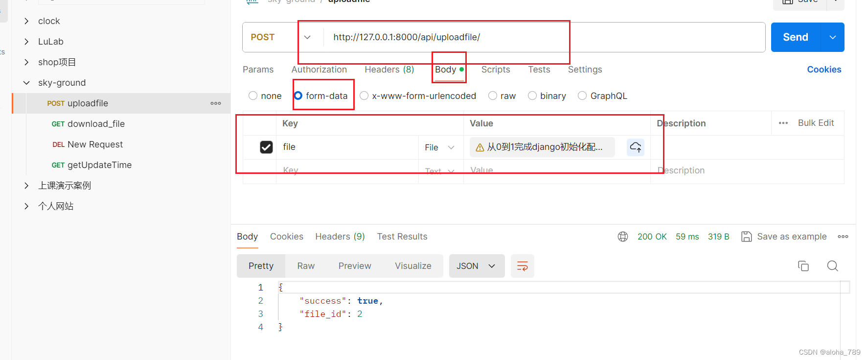Click the 59 ms response time
Screen dimensions: 868x360
[x=687, y=237]
